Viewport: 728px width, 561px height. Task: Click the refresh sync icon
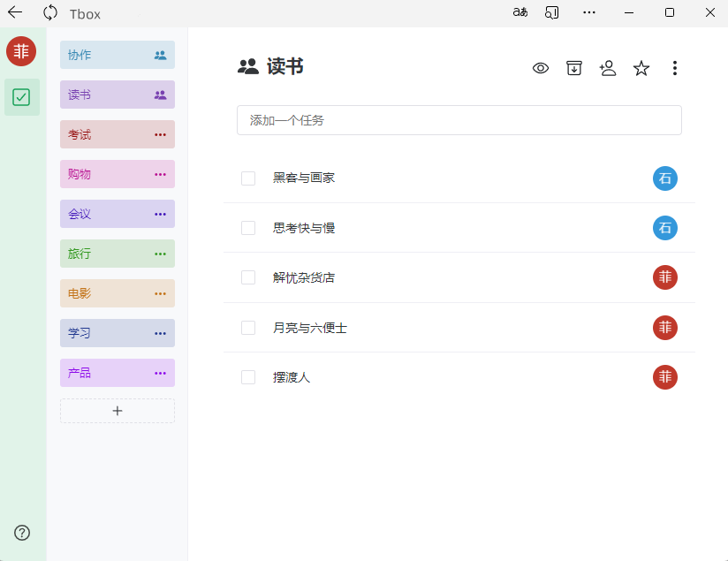point(50,12)
